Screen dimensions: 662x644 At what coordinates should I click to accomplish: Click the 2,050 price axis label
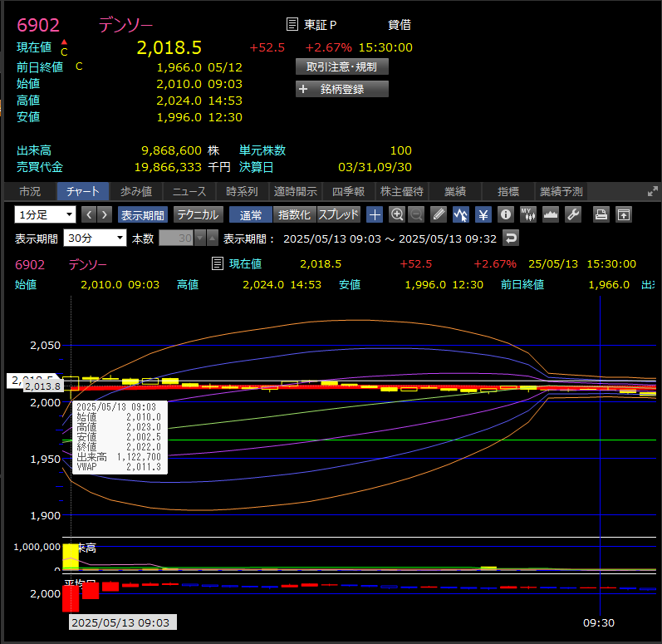pos(45,346)
